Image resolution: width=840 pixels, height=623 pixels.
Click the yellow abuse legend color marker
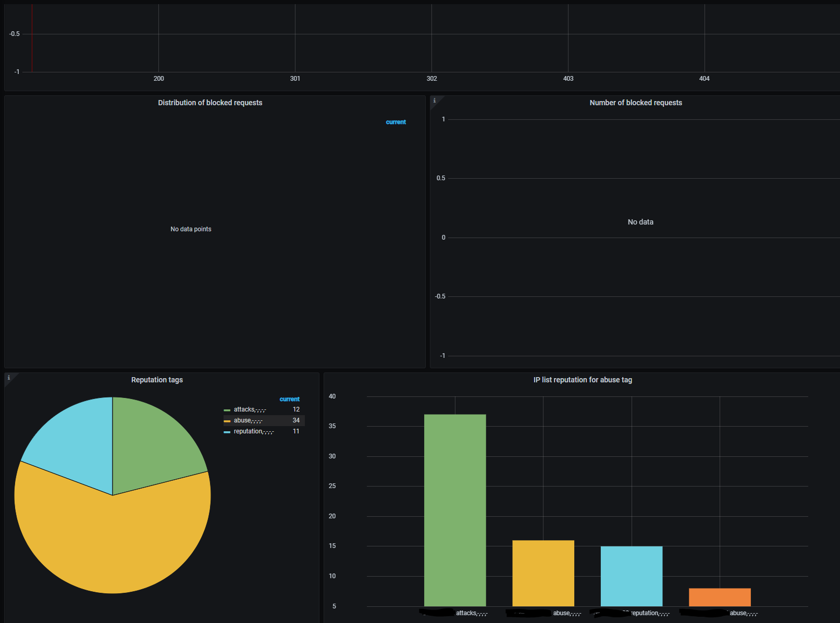[227, 421]
